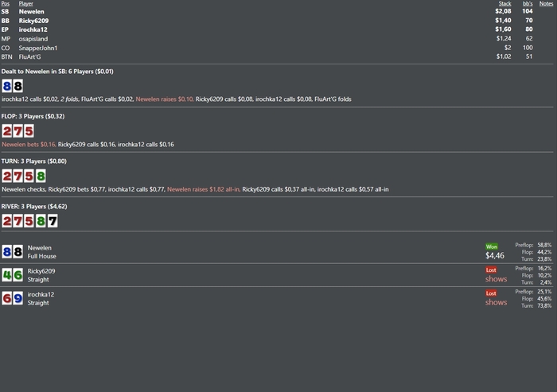Sort by the Stack column header
557x392 pixels.
click(x=504, y=3)
